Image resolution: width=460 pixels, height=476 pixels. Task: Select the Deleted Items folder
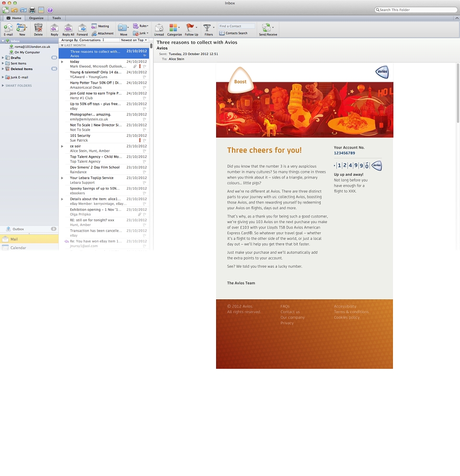coord(21,69)
